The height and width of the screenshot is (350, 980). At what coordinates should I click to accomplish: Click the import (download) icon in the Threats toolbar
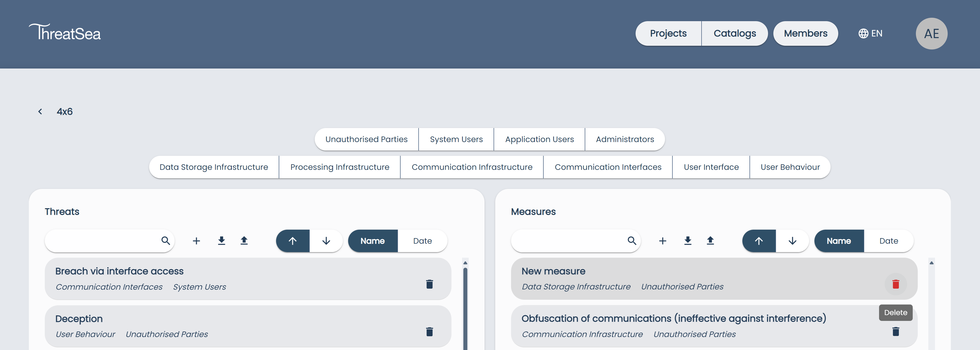[221, 241]
